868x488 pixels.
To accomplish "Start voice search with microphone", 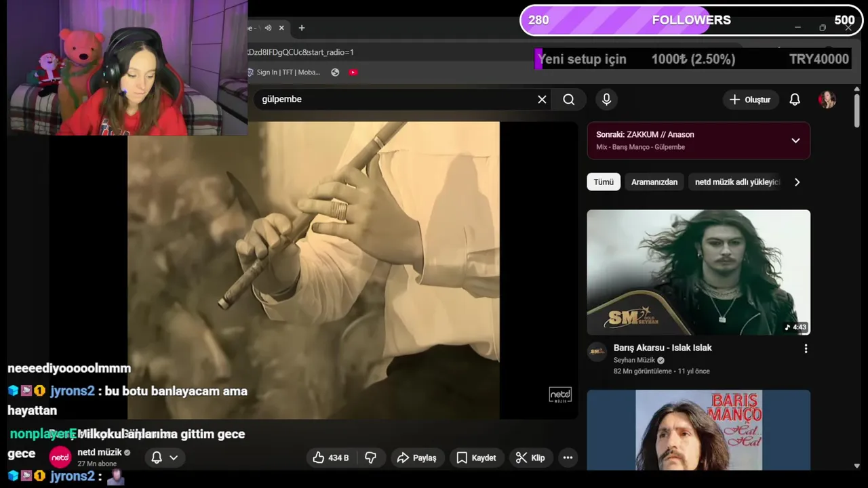I will (x=606, y=100).
